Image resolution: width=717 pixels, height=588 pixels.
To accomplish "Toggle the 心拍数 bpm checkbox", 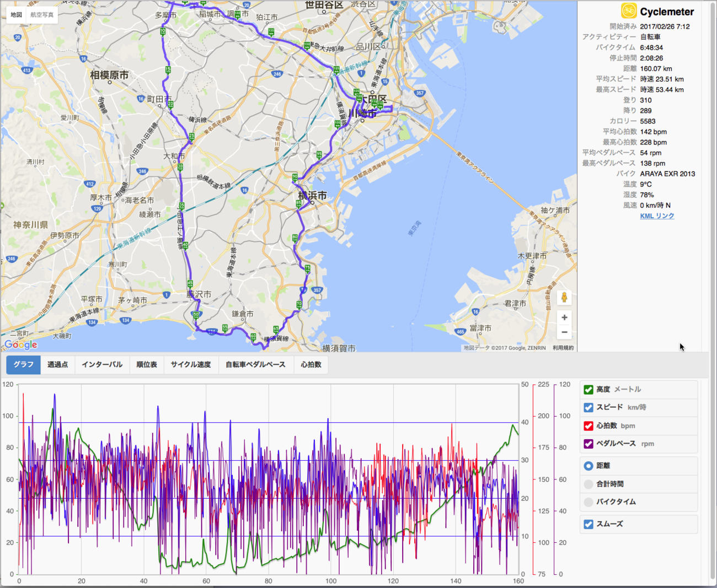I will pyautogui.click(x=588, y=426).
